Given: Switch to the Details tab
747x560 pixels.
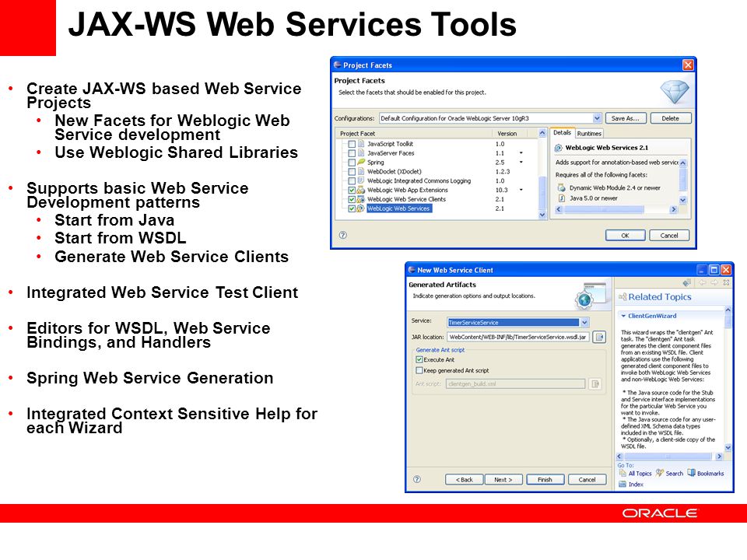Looking at the screenshot, I should coord(562,133).
